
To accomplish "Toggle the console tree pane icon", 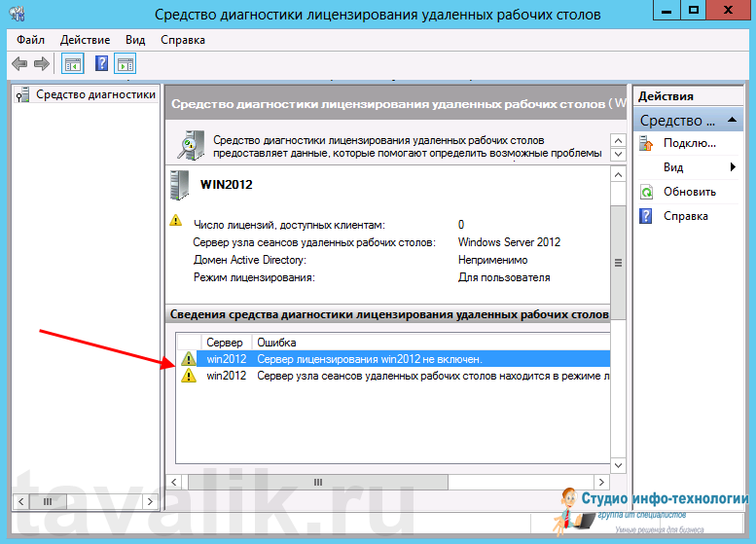I will pos(72,64).
